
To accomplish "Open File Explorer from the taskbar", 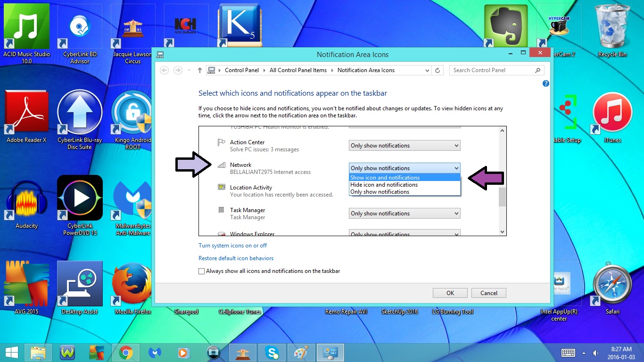I will 38,352.
